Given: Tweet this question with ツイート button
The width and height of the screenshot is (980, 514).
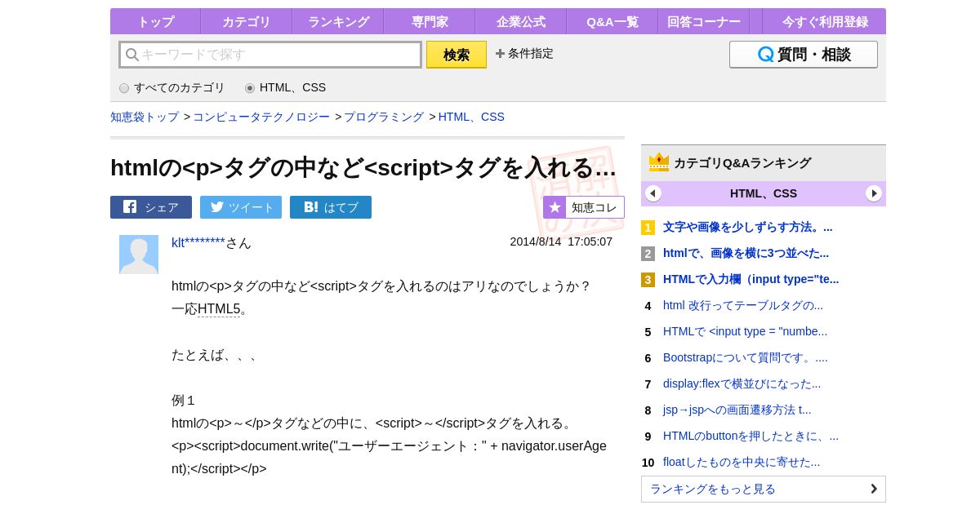Looking at the screenshot, I should coord(241,207).
